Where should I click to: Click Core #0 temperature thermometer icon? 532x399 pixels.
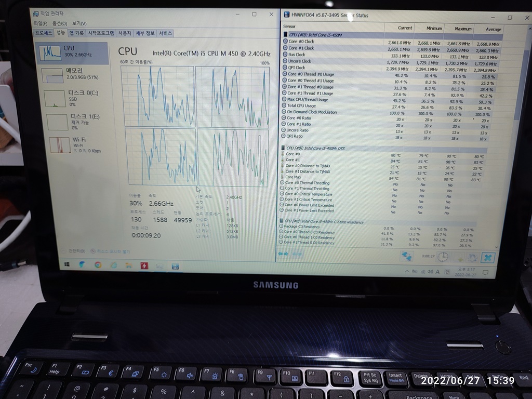282,154
